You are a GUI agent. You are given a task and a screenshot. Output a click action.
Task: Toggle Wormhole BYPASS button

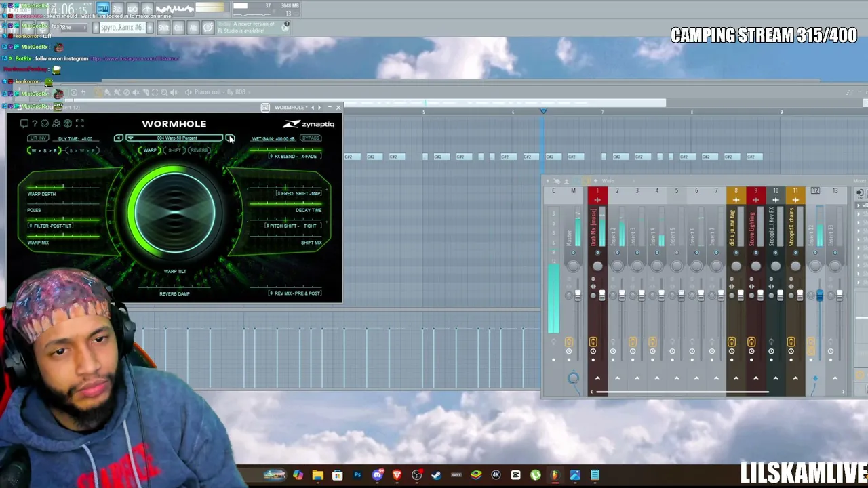311,138
